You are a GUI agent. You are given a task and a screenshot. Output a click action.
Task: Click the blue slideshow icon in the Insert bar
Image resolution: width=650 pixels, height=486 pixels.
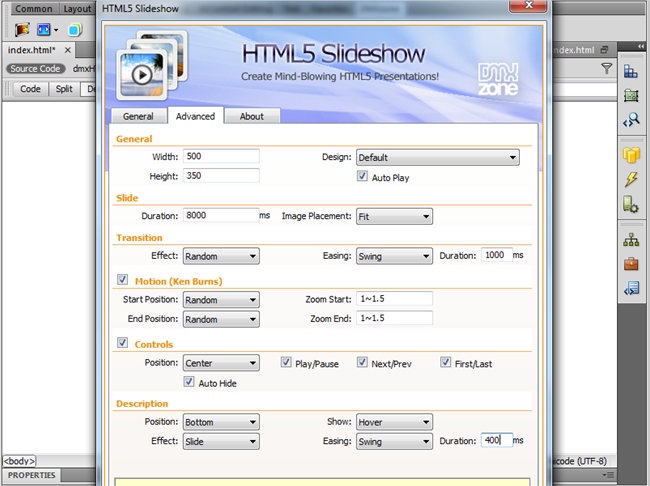coord(44,30)
